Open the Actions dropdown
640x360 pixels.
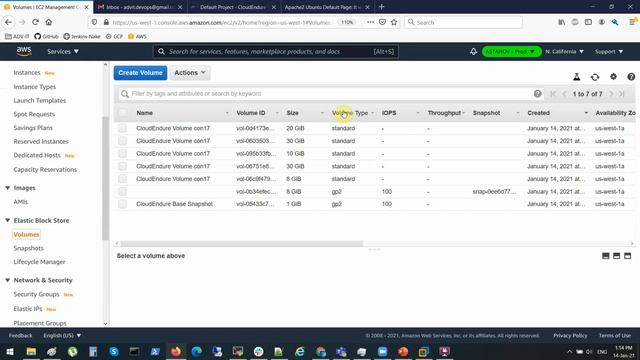190,73
